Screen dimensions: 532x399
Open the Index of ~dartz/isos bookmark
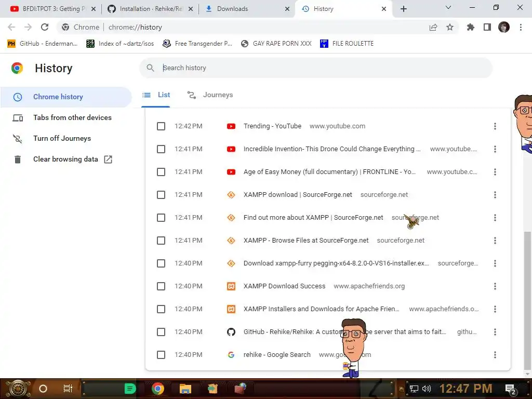pyautogui.click(x=120, y=44)
